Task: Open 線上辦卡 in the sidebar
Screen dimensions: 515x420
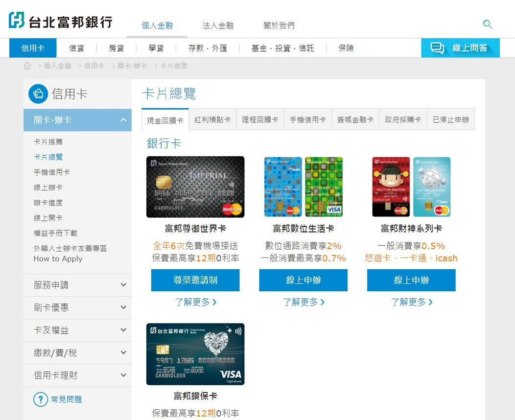Action: coord(48,187)
